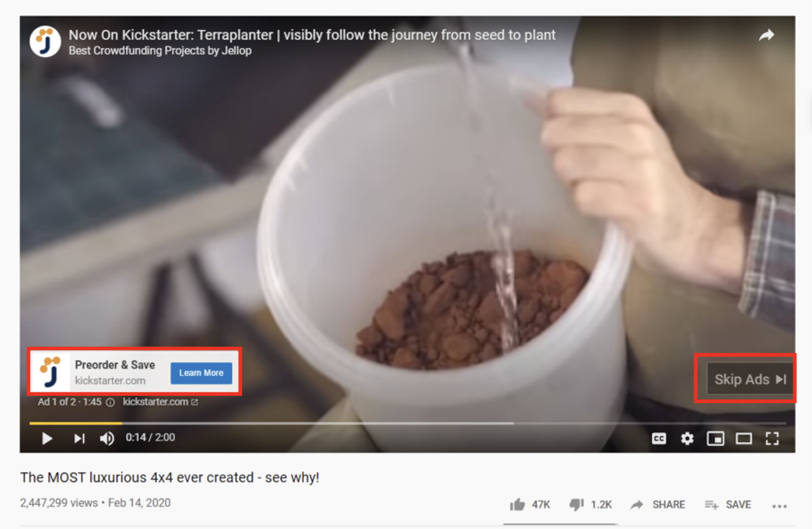Screen dimensions: 812x529
Task: Click the SHARE button below the video
Action: 658,504
